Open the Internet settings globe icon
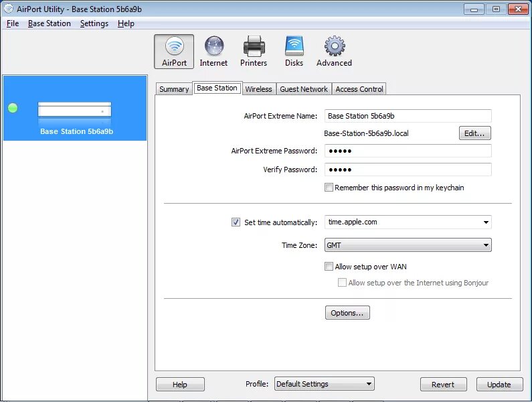The image size is (532, 402). coord(213,52)
